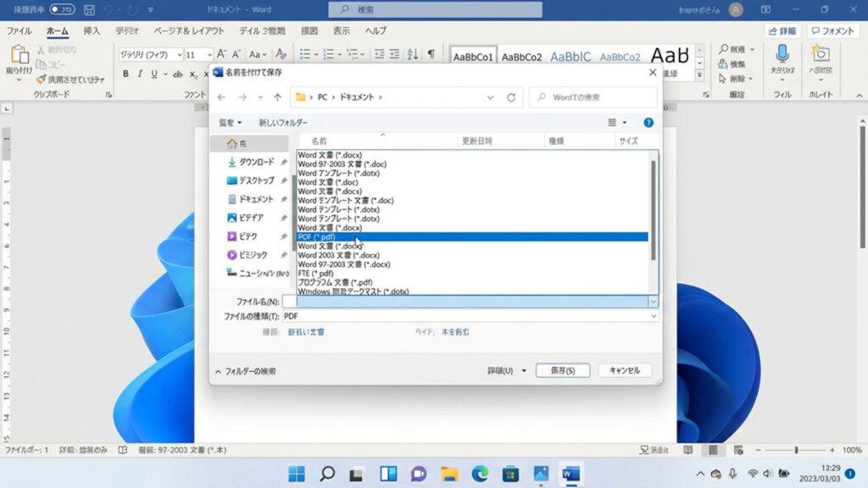
Task: Click the Bold formatting icon
Action: pyautogui.click(x=125, y=74)
